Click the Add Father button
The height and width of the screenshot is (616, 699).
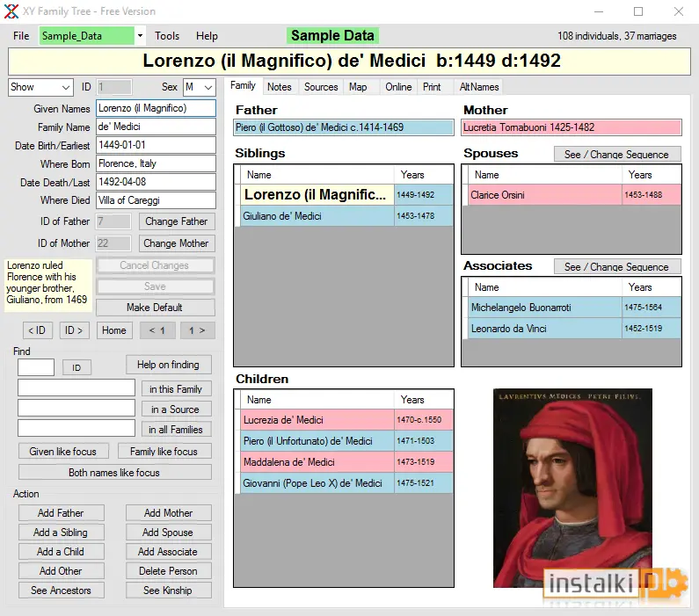point(61,513)
